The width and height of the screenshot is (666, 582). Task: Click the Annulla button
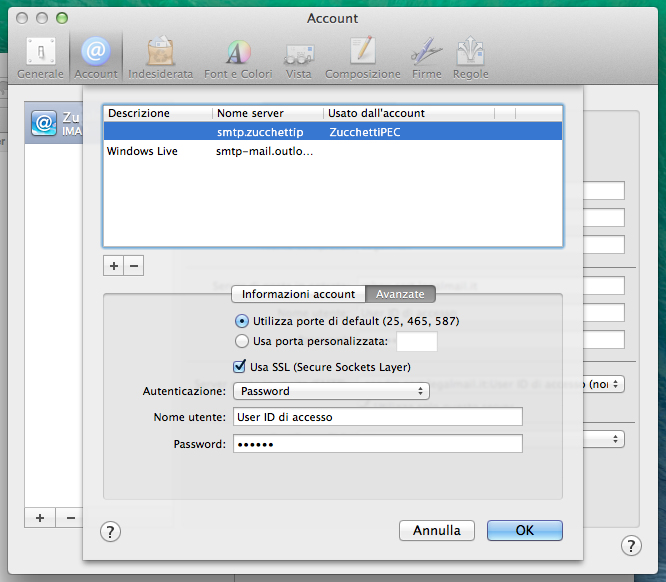(437, 530)
